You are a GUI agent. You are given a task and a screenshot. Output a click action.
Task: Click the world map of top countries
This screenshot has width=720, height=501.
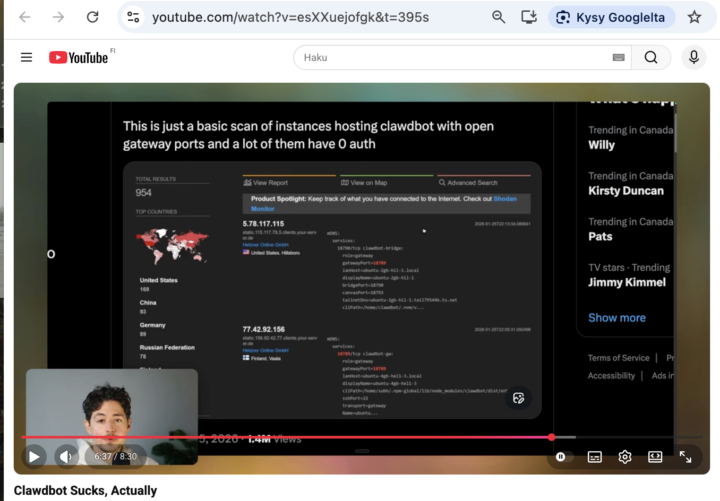172,246
